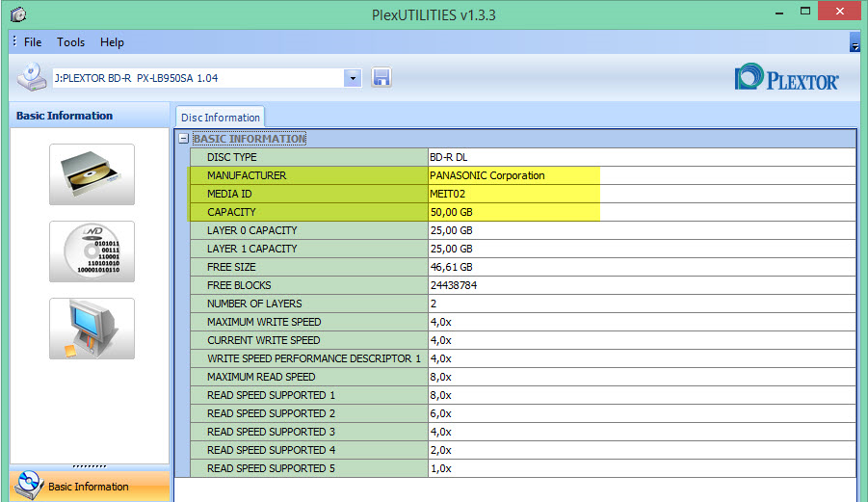Click the optical drive icon in sidebar
The width and height of the screenshot is (868, 502).
(92, 174)
